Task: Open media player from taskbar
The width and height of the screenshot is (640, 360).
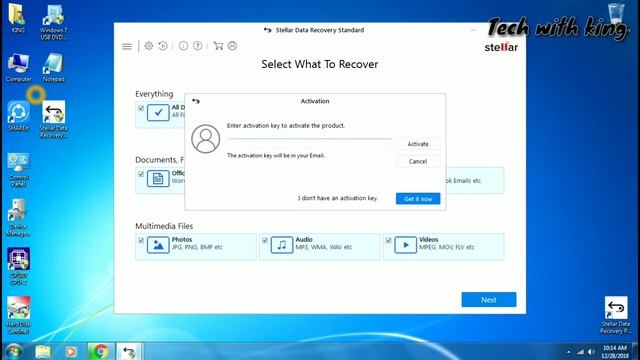Action: tap(70, 351)
